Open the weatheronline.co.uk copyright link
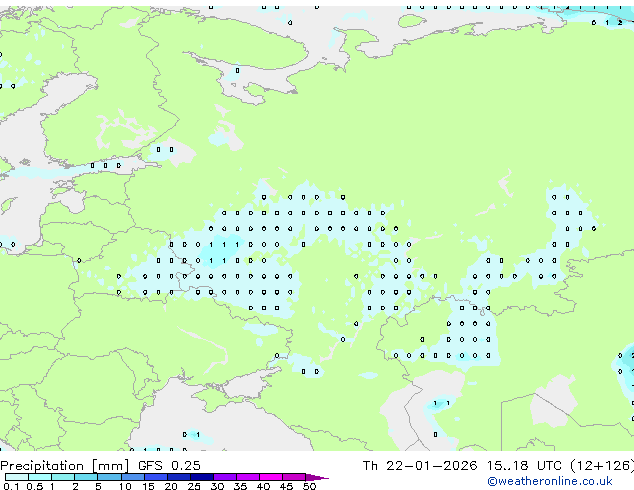This screenshot has height=490, width=634. click(x=549, y=481)
